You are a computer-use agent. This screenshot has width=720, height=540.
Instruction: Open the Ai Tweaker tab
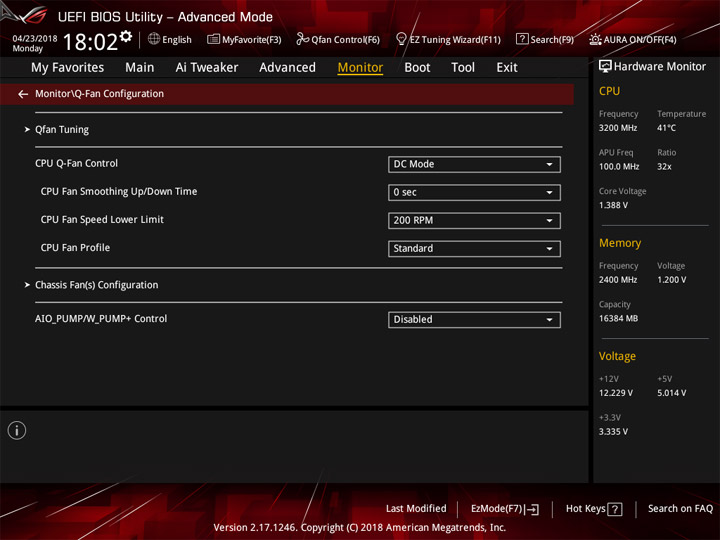coord(207,68)
